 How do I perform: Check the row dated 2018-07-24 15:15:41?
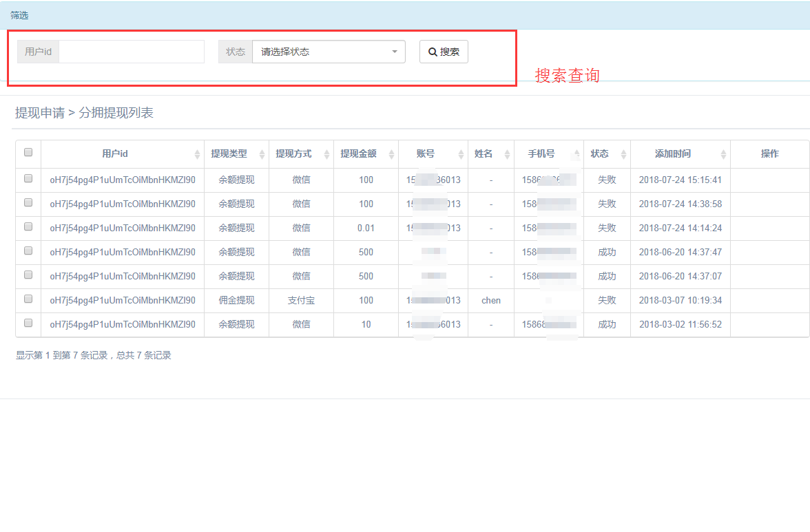[28, 178]
